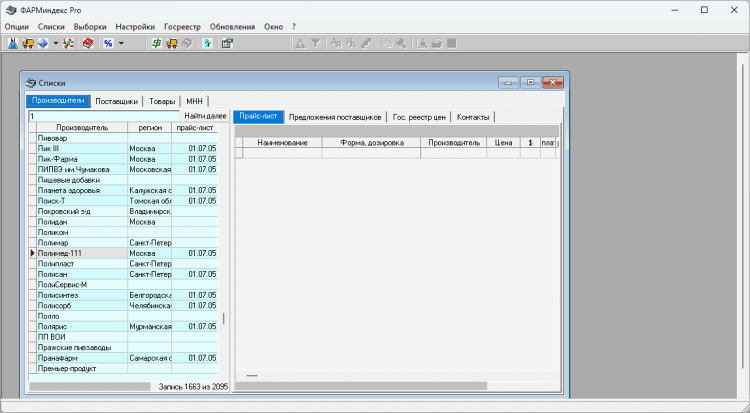
Task: Click the blue diamond arrows toolbar icon
Action: [43, 43]
